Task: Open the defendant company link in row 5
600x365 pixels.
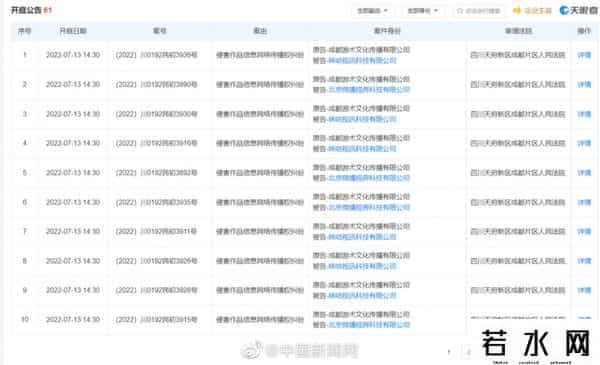Action: [369, 178]
